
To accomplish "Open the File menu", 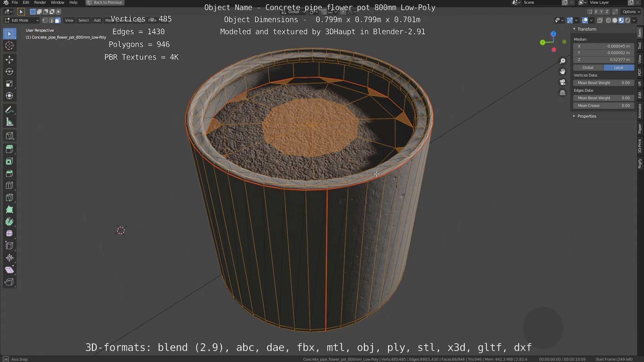I will coord(15,2).
